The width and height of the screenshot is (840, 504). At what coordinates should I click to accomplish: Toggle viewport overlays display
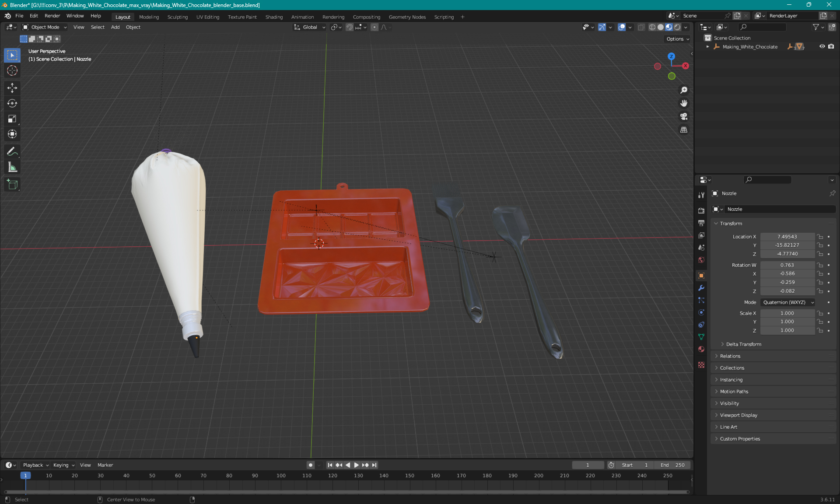click(622, 27)
